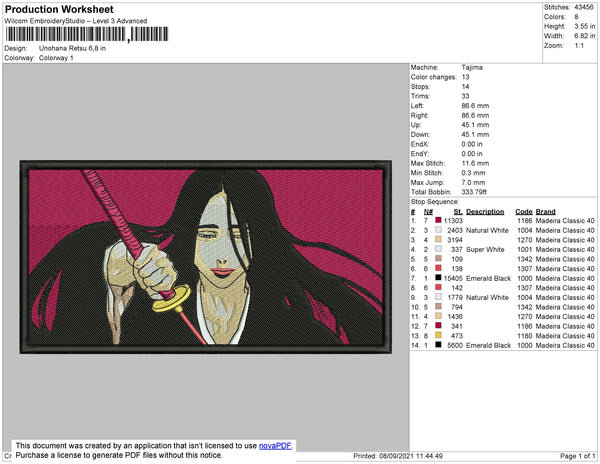The height and width of the screenshot is (464, 600).
Task: Click the Stitches value '43456'
Action: tap(584, 7)
